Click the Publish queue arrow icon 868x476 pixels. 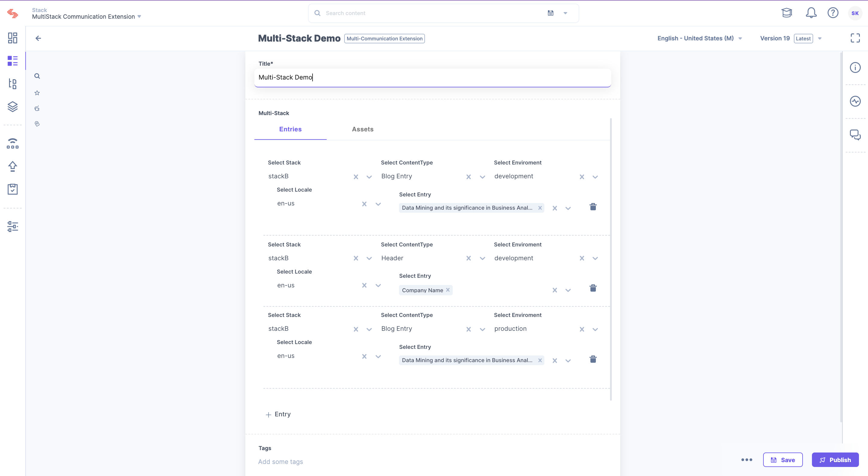click(x=12, y=166)
